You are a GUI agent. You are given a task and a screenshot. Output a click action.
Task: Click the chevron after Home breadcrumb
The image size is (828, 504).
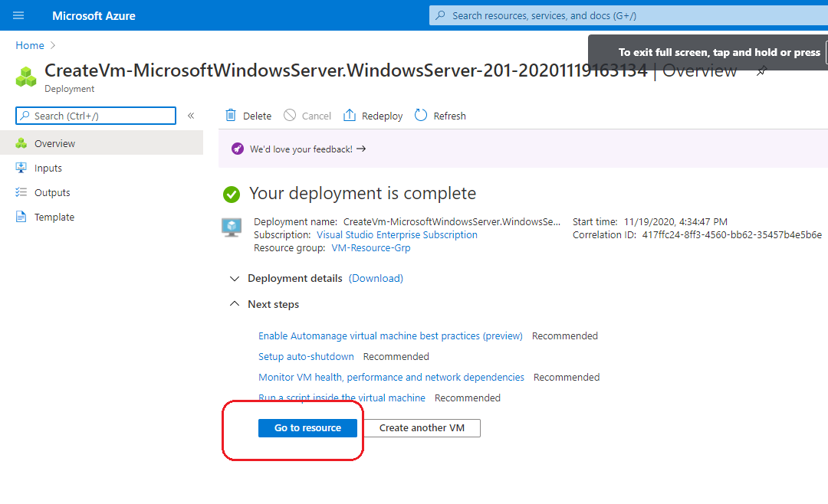(53, 45)
